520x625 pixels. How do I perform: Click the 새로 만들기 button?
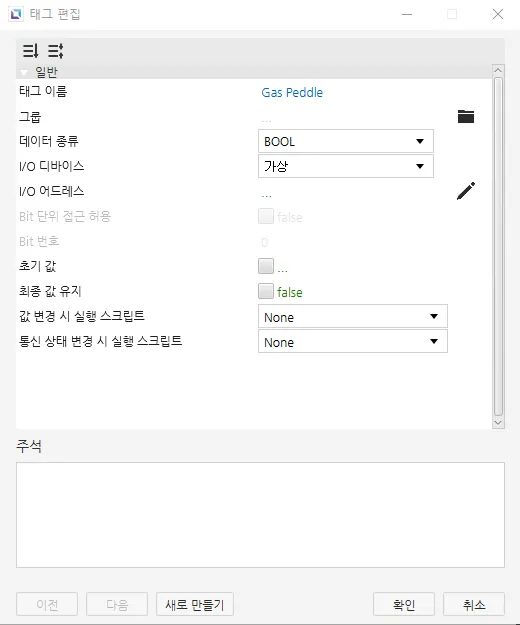(x=194, y=604)
